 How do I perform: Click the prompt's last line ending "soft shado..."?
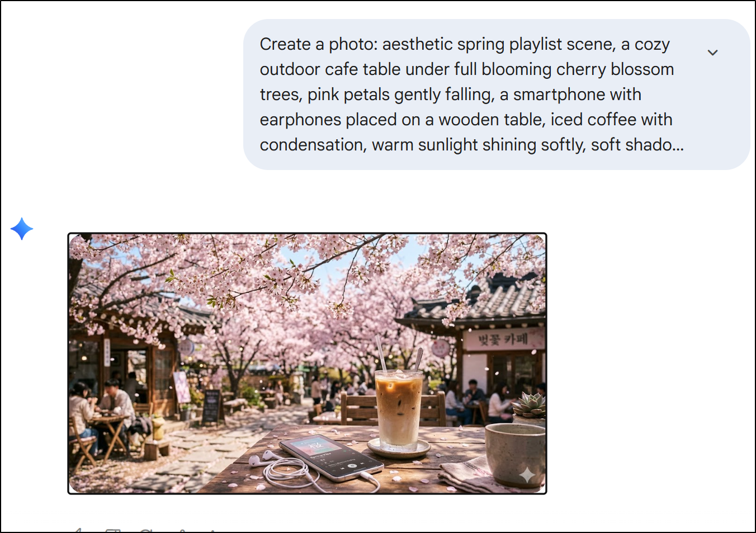pos(471,145)
